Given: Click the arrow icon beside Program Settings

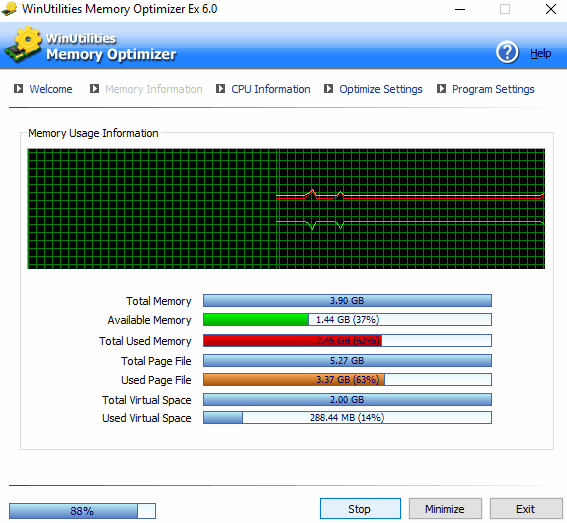Looking at the screenshot, I should coord(441,89).
